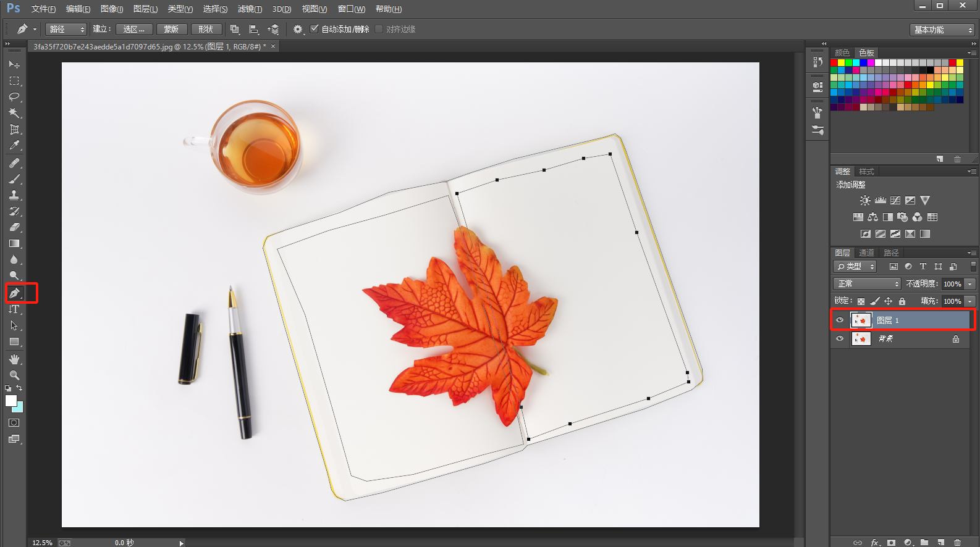Open the 滤镜(T) menu
This screenshot has width=980, height=547.
click(x=250, y=9)
